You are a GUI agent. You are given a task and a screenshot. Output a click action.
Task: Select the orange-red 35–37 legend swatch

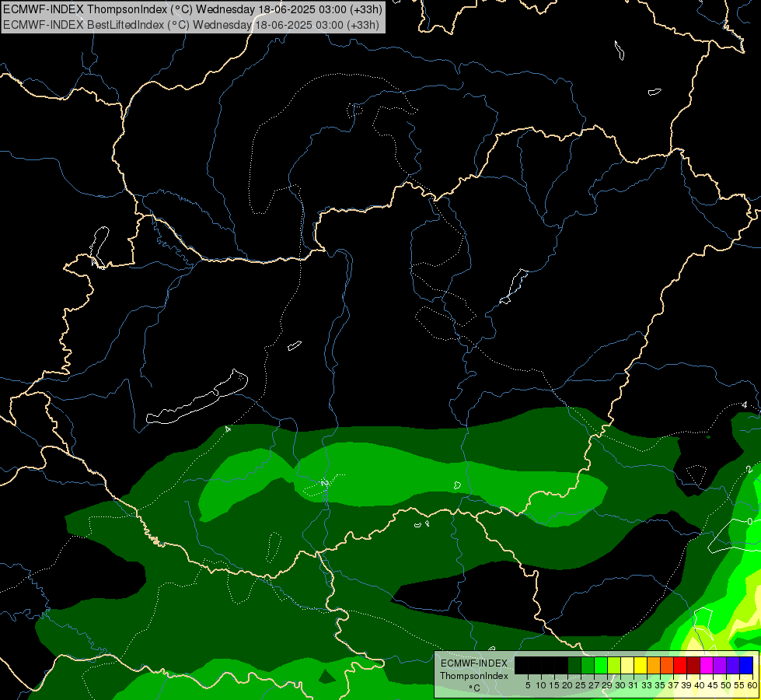point(667,666)
